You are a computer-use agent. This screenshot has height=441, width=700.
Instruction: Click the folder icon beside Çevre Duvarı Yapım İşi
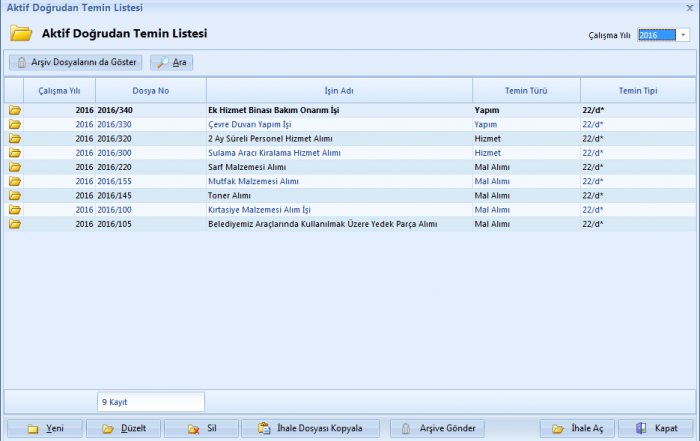(x=15, y=124)
